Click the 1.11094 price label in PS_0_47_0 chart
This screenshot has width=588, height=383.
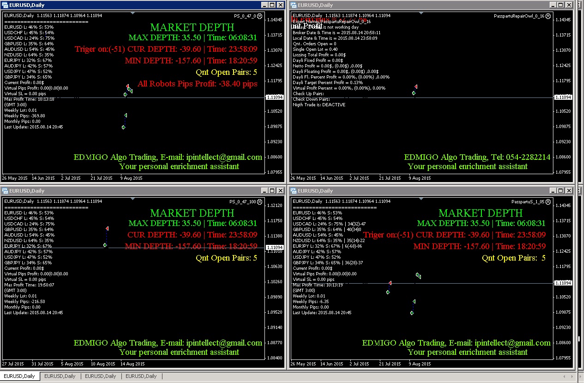point(275,97)
